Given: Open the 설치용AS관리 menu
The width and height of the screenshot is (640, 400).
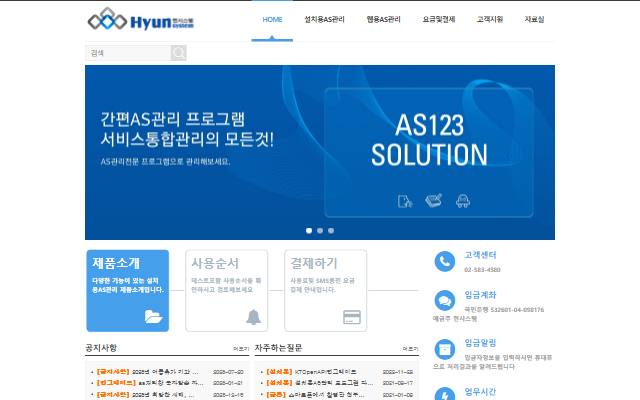Looking at the screenshot, I should click(324, 19).
